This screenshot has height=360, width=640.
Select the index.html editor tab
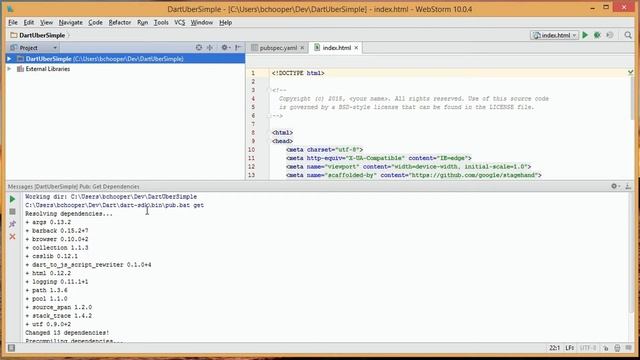pos(336,48)
